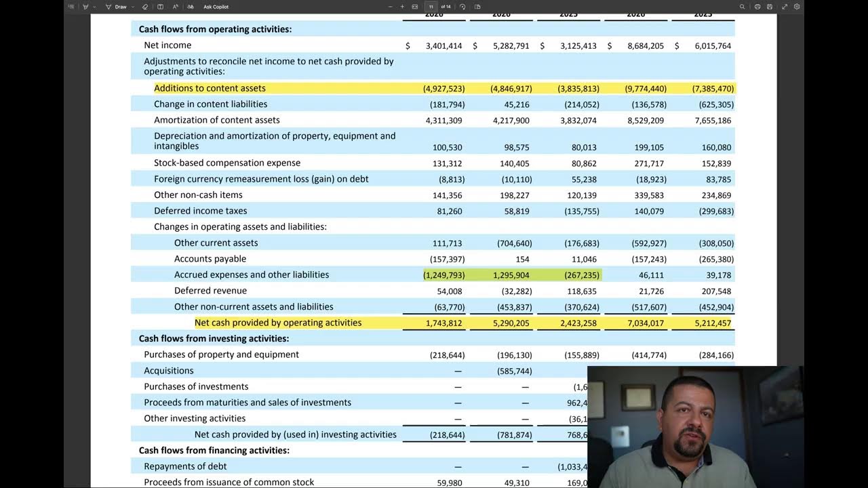Click 'Changes in operating assets and liabilities:' text
This screenshot has height=488, width=868.
tap(240, 227)
